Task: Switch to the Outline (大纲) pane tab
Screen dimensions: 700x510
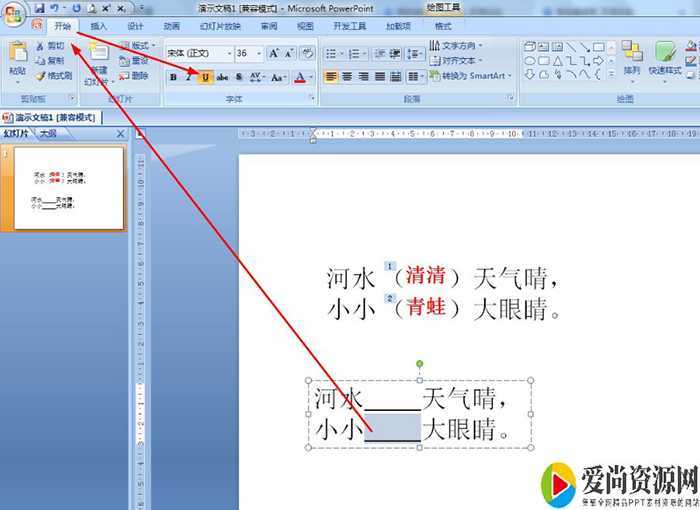Action: [x=46, y=133]
